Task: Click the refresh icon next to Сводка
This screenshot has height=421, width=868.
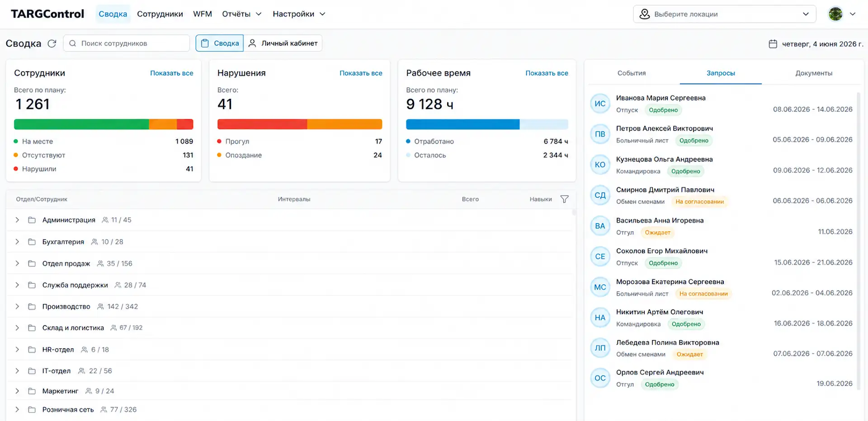Action: (52, 43)
